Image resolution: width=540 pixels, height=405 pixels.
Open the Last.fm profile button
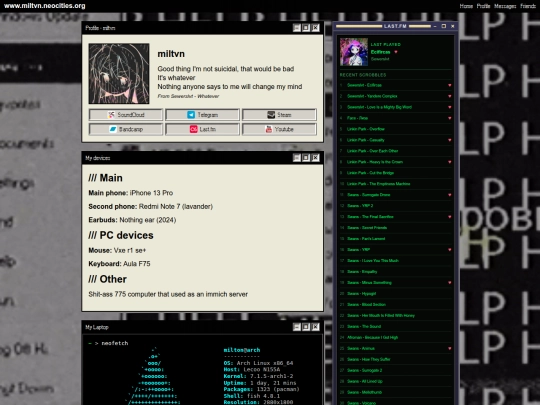[x=202, y=129]
